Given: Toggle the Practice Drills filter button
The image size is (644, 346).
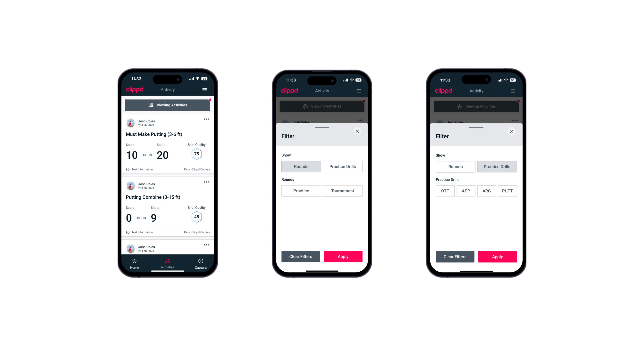Looking at the screenshot, I should 343,167.
